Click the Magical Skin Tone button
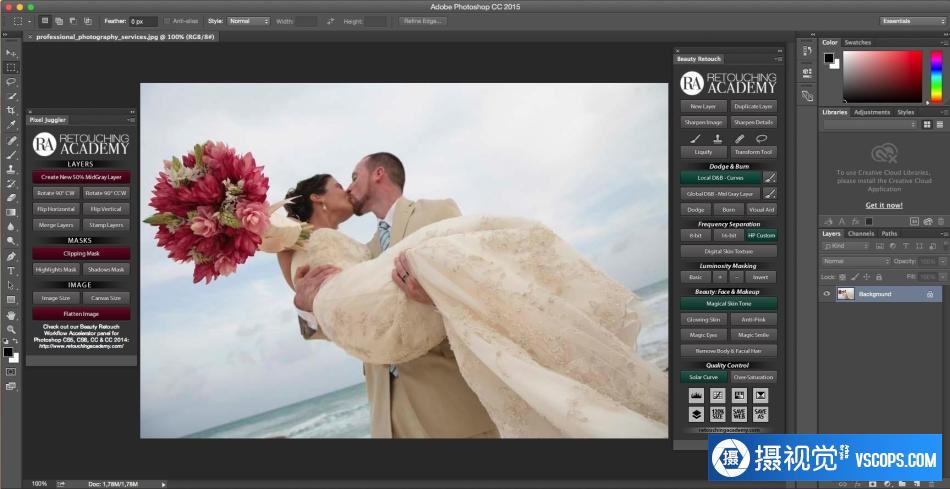950x489 pixels. pos(728,303)
